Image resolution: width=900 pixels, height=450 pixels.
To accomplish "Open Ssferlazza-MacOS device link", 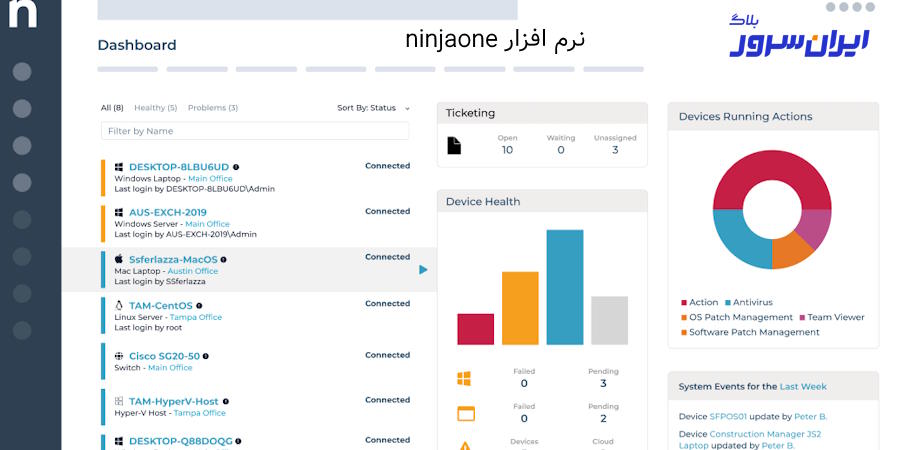I will pyautogui.click(x=173, y=259).
